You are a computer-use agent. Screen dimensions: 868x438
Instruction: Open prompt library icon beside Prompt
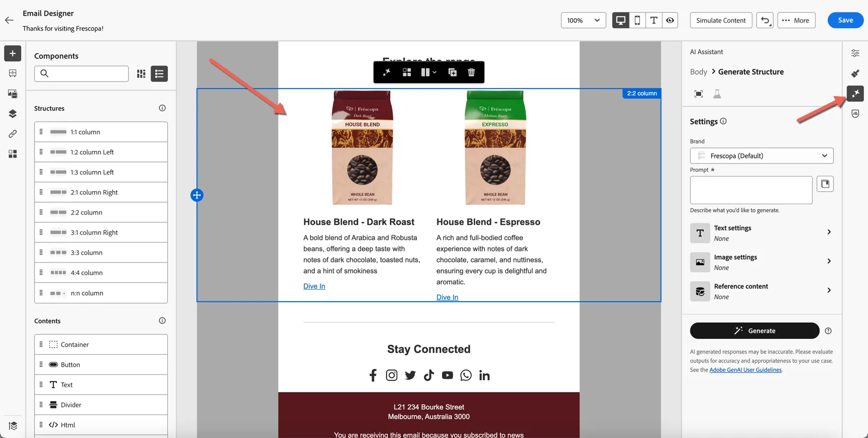pyautogui.click(x=825, y=184)
